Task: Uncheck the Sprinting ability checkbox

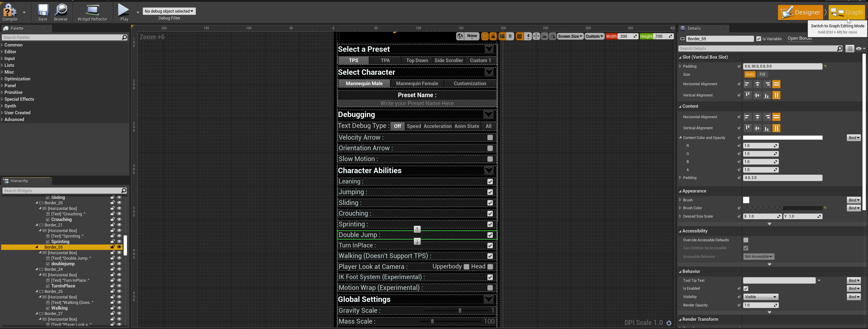Action: pyautogui.click(x=490, y=224)
